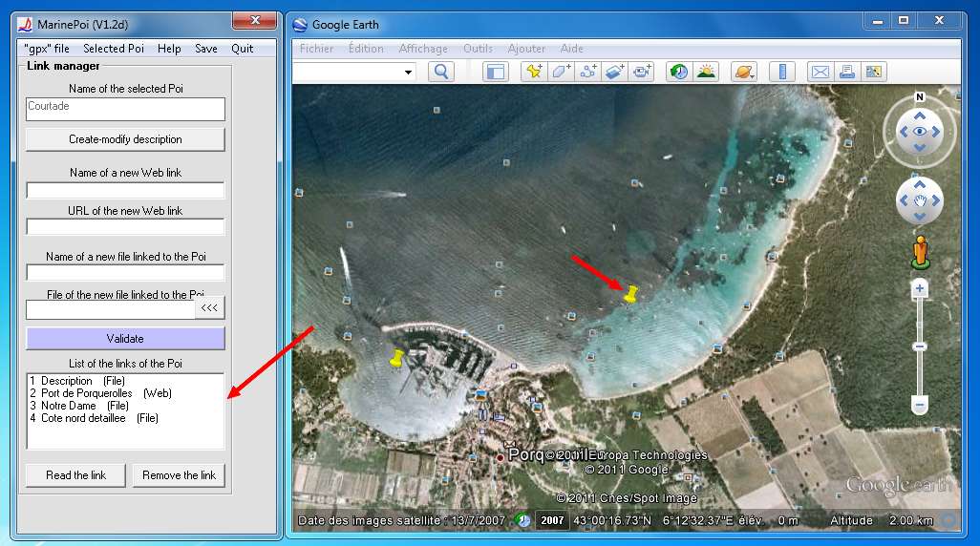The height and width of the screenshot is (546, 980).
Task: Click the File of the new file path field
Action: point(111,309)
